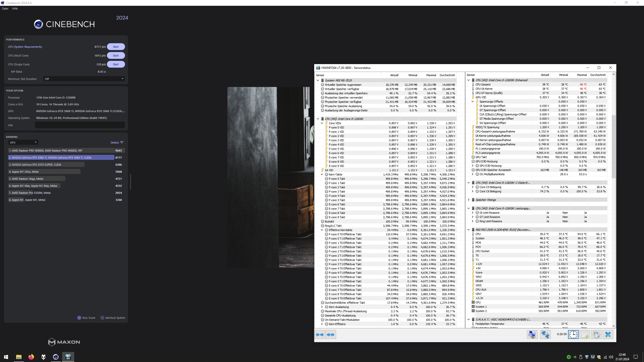Screen dimensions: 644x362
Task: Expand the Core C0 Belegung node
Action: [x=472, y=187]
